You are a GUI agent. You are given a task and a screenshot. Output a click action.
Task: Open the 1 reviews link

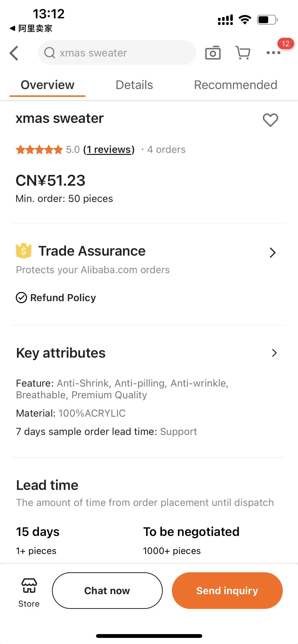tap(109, 150)
